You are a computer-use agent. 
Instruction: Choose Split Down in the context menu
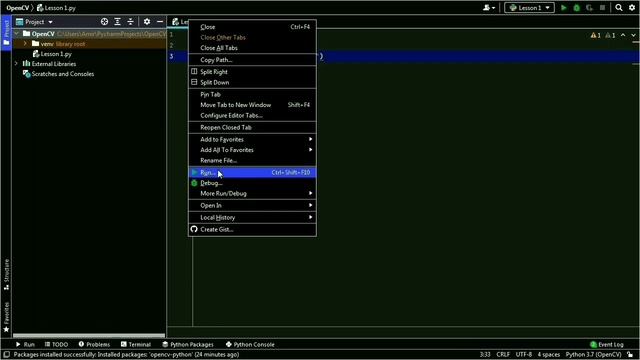[x=252, y=82]
